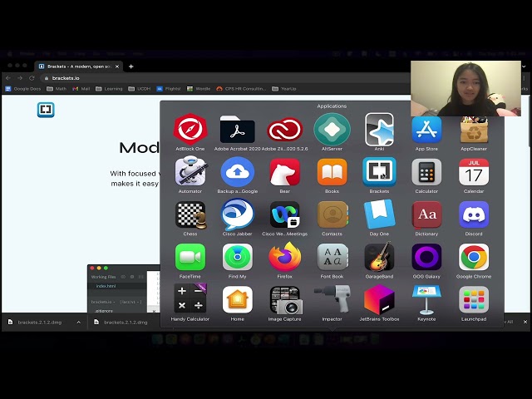Open Adobe Acrobat 2020 folder
Viewport: 532px width, 399px height.
(237, 130)
